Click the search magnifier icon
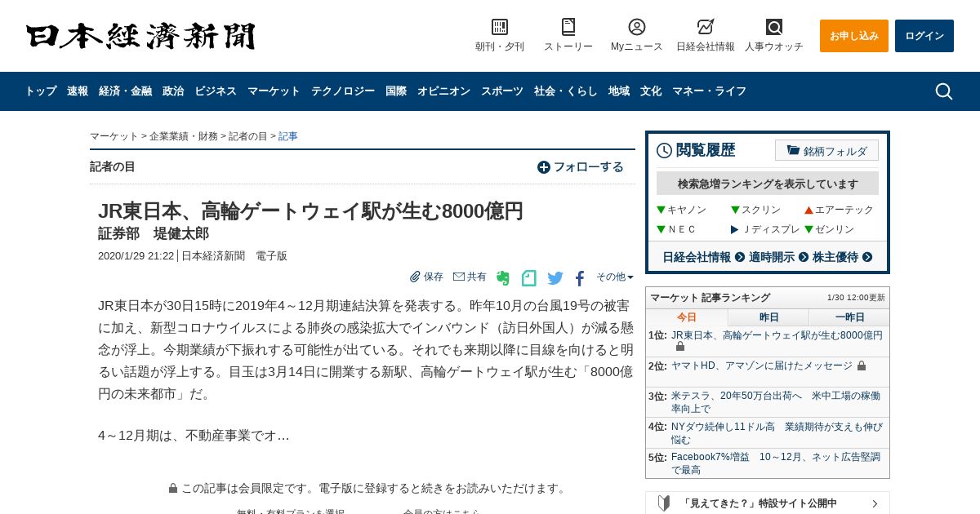 pyautogui.click(x=944, y=91)
